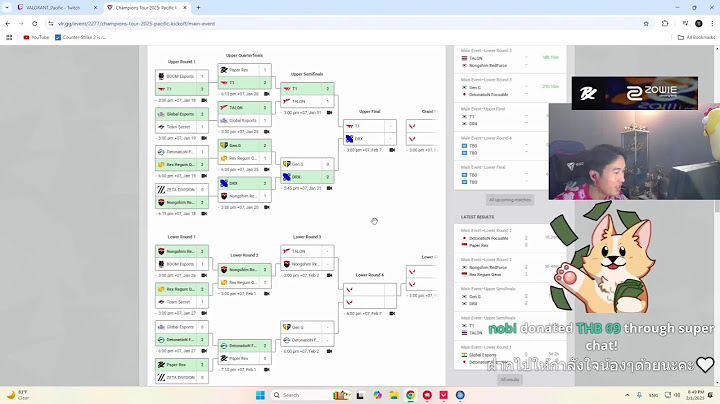720x404 pixels.
Task: Click the All upcoming matches button
Action: pos(510,200)
